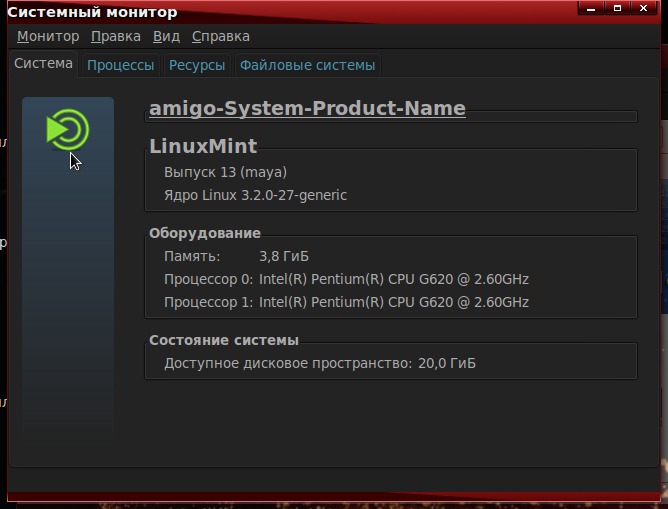Click the Доступное дисковое пространство label
Viewport: 668px width, 509px height.
pyautogui.click(x=288, y=363)
